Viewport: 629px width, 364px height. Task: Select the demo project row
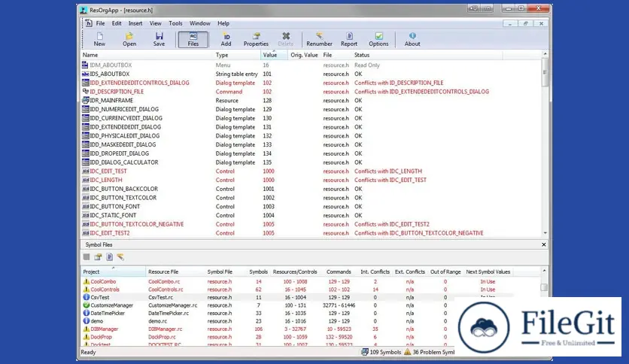(268, 321)
